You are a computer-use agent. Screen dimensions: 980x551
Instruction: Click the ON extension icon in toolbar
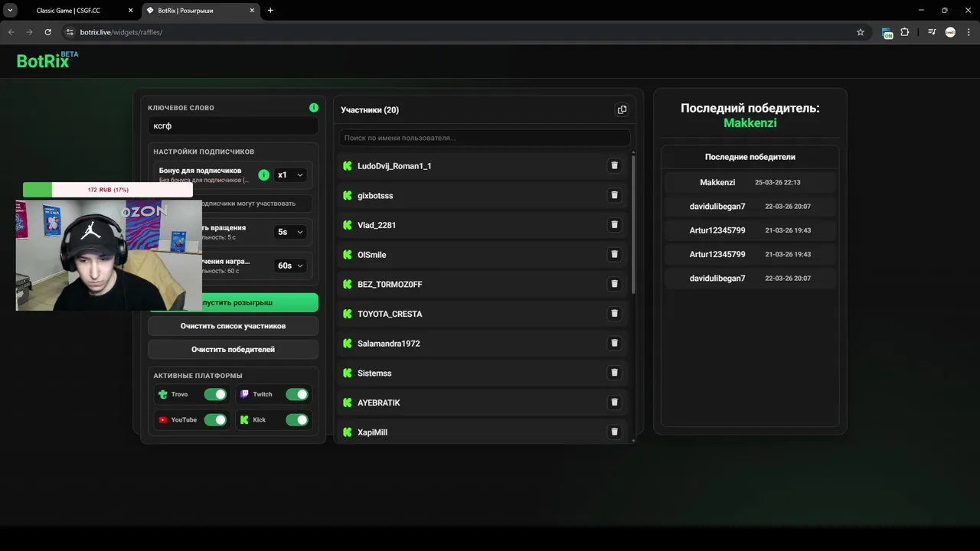[x=887, y=33]
